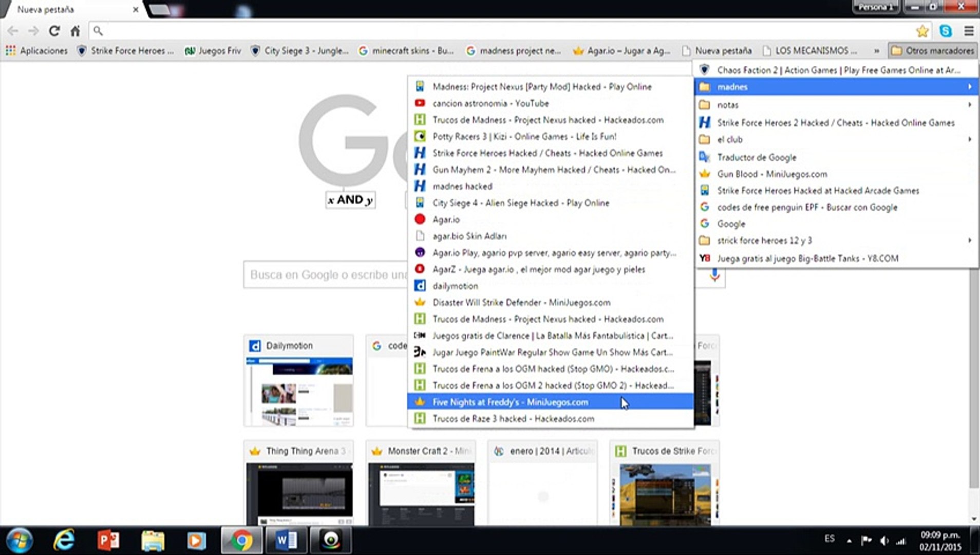Open Word from the taskbar
This screenshot has width=980, height=555.
[x=286, y=541]
